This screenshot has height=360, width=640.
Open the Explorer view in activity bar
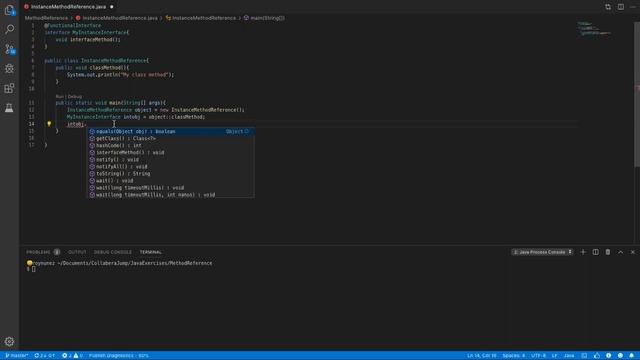point(9,10)
